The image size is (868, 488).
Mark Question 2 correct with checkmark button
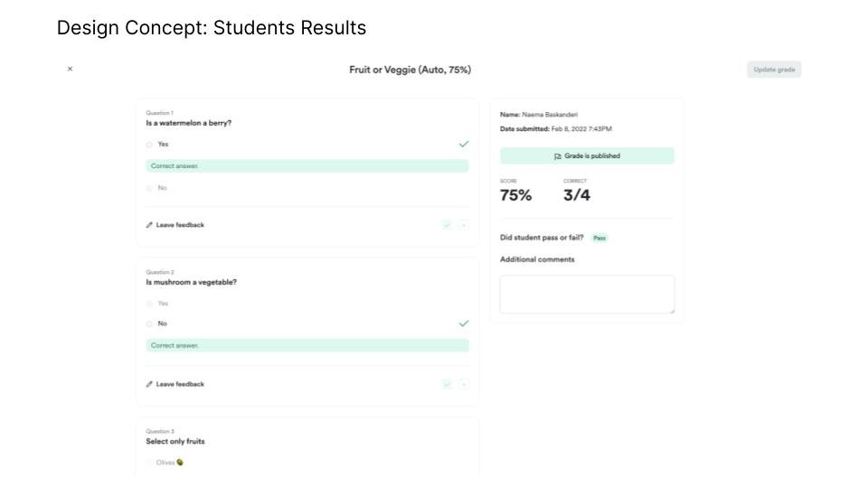pos(447,384)
